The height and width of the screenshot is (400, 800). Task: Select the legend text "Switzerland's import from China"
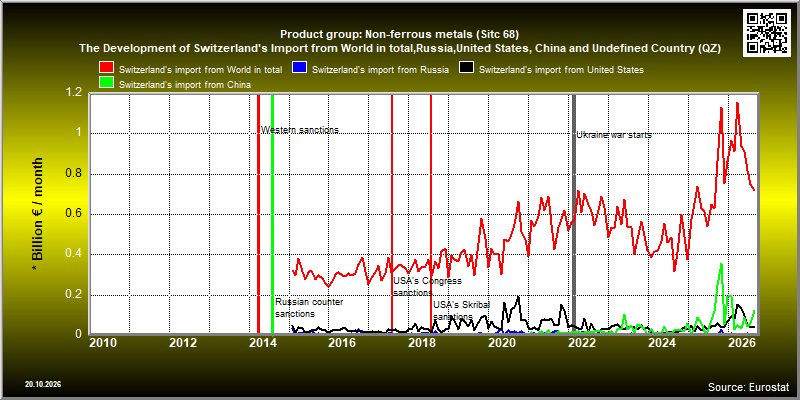point(185,85)
